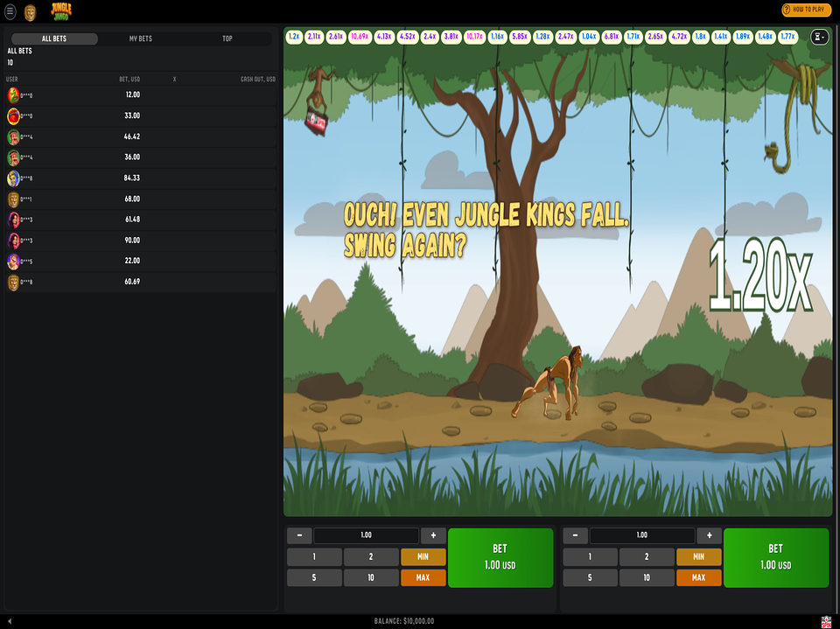Click the lion avatar icon in header
This screenshot has width=840, height=629.
[x=31, y=11]
